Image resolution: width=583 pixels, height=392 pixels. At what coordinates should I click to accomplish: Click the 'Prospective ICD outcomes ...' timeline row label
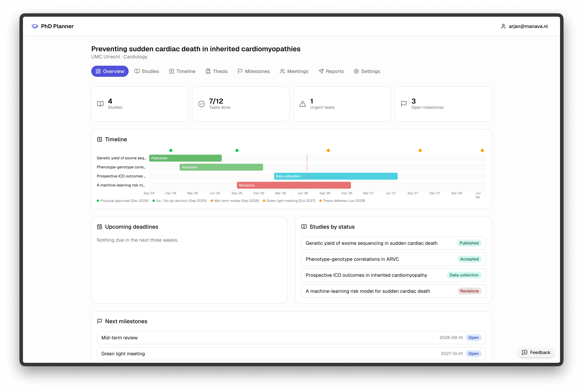click(122, 176)
